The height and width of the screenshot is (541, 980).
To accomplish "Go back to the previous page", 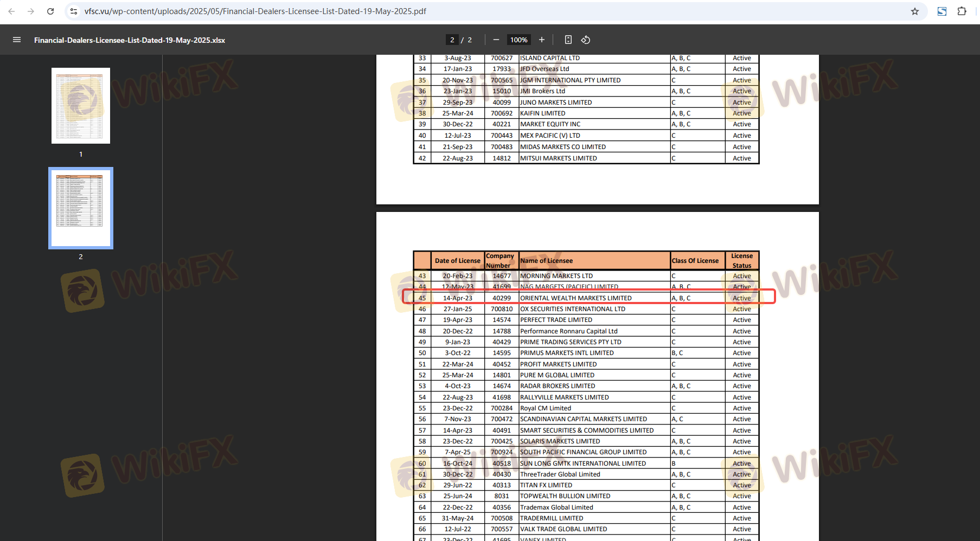I will click(11, 11).
